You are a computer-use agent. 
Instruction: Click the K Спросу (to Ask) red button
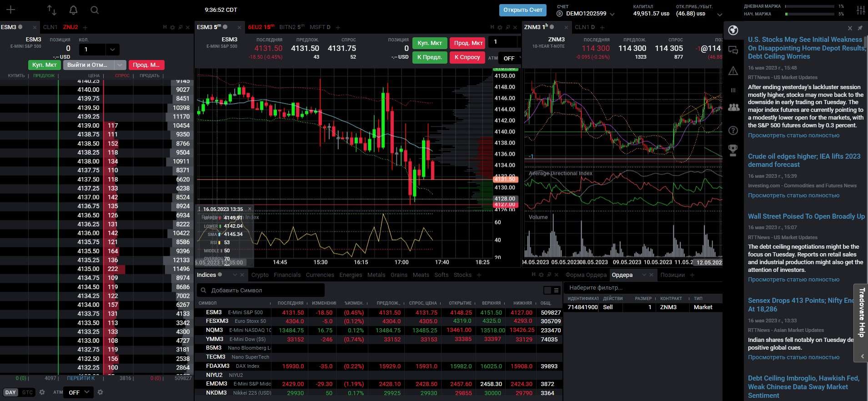pos(467,57)
